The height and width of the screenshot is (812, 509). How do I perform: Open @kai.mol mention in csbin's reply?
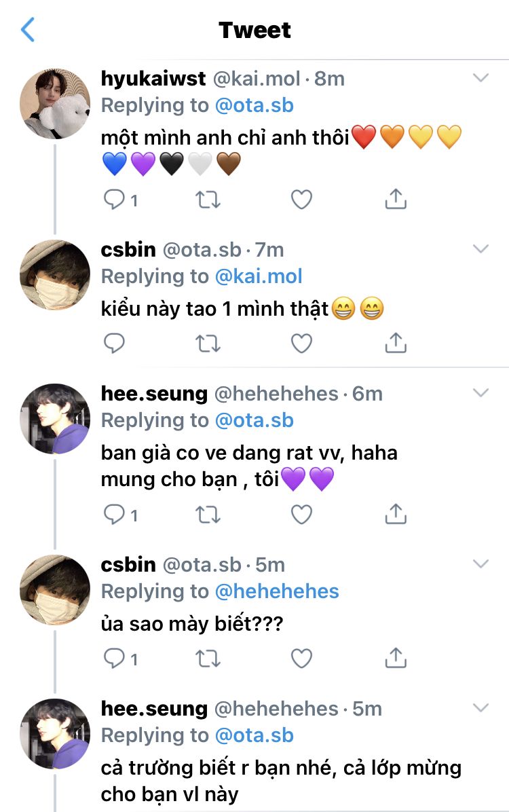click(259, 276)
